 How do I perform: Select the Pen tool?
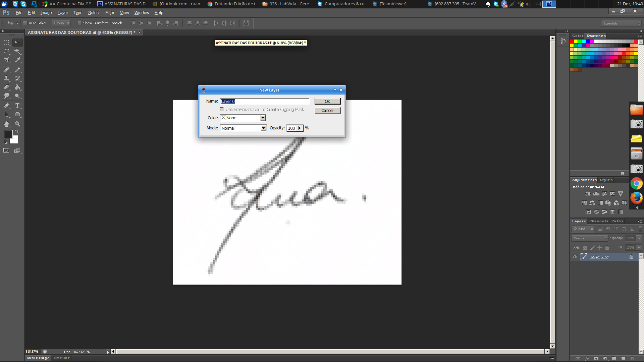tap(6, 106)
